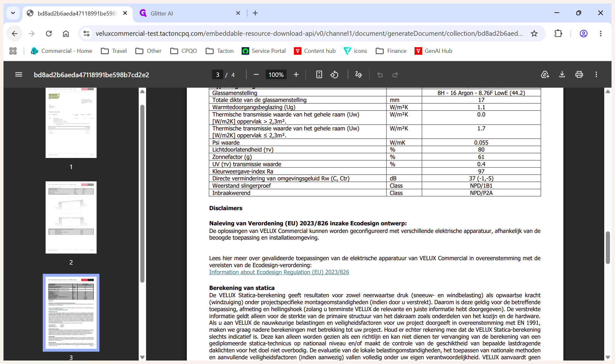Open Commercial - Home bookmark
The width and height of the screenshot is (615, 364).
click(61, 51)
